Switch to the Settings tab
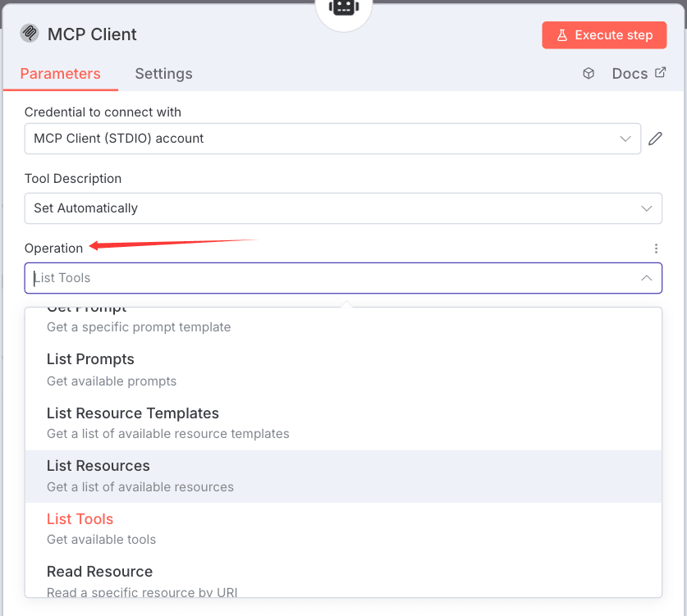The height and width of the screenshot is (616, 687). pos(163,74)
